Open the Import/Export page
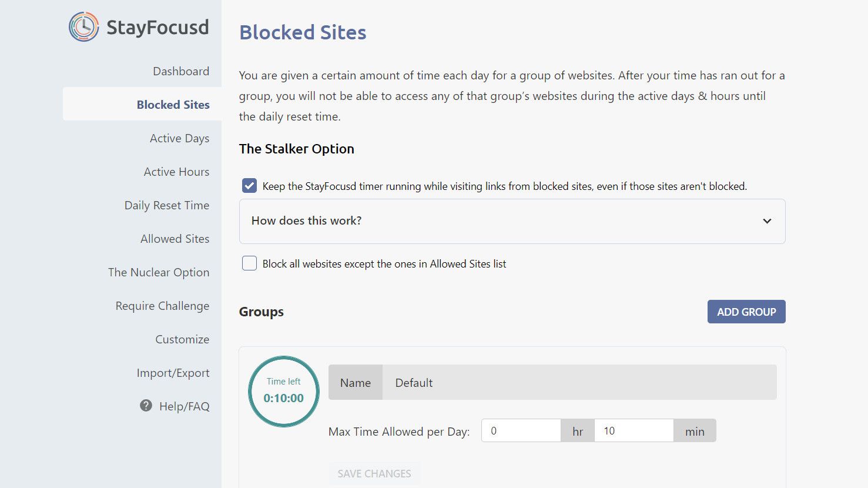 pos(173,372)
